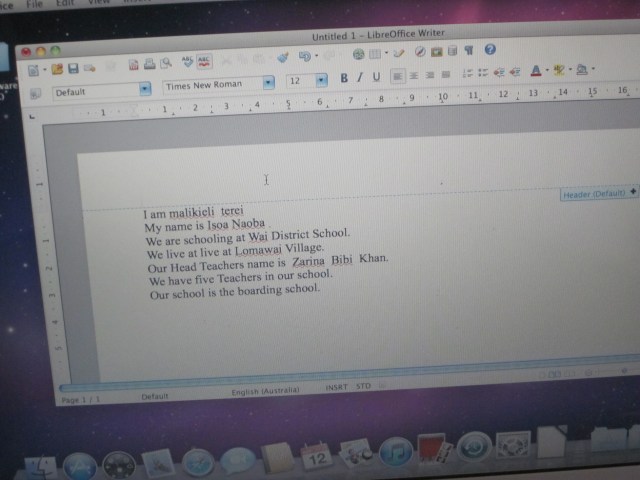Open the Times New Roman font dropdown
This screenshot has width=640, height=480.
coord(269,83)
